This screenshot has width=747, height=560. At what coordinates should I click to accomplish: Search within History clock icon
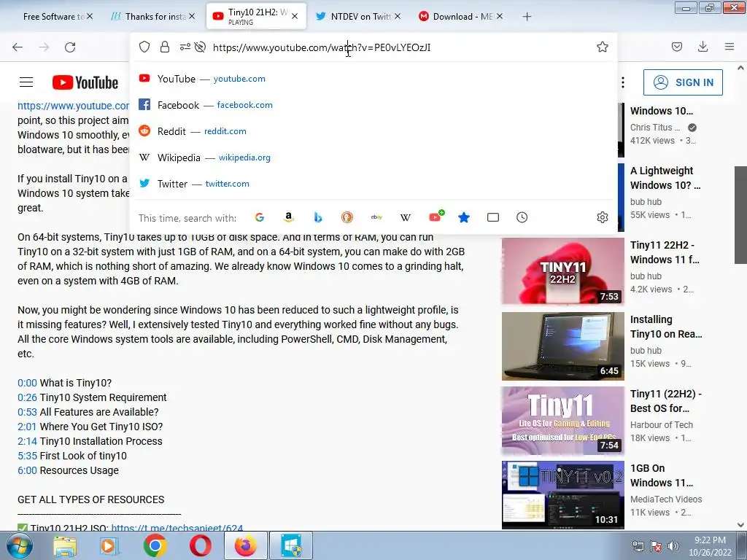(x=522, y=217)
